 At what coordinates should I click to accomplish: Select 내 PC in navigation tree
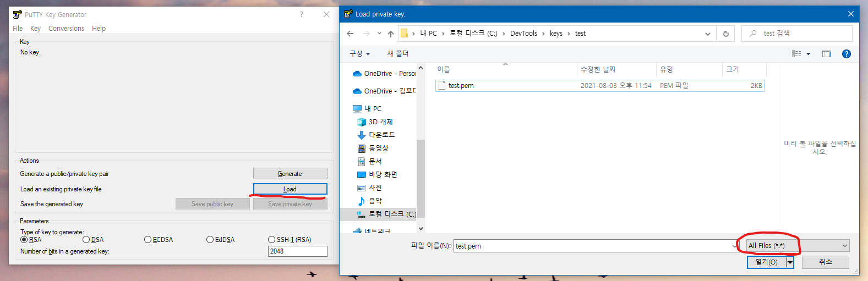tap(367, 108)
